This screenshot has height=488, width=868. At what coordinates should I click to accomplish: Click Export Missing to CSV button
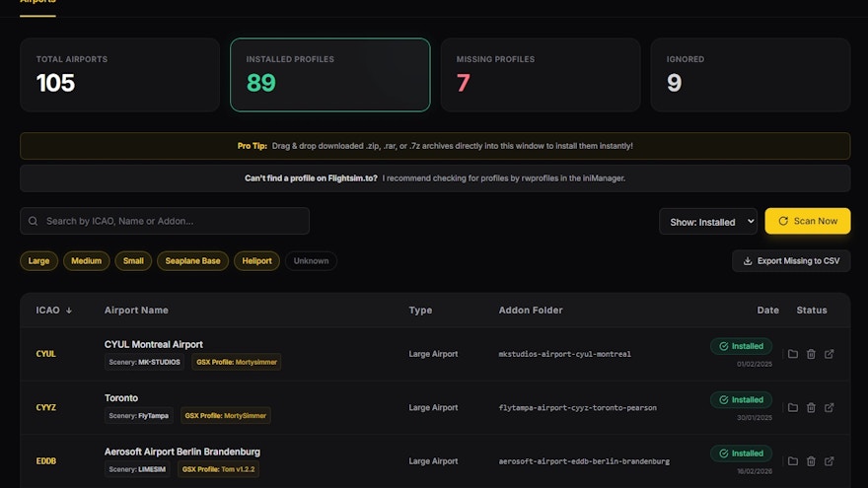pos(791,261)
